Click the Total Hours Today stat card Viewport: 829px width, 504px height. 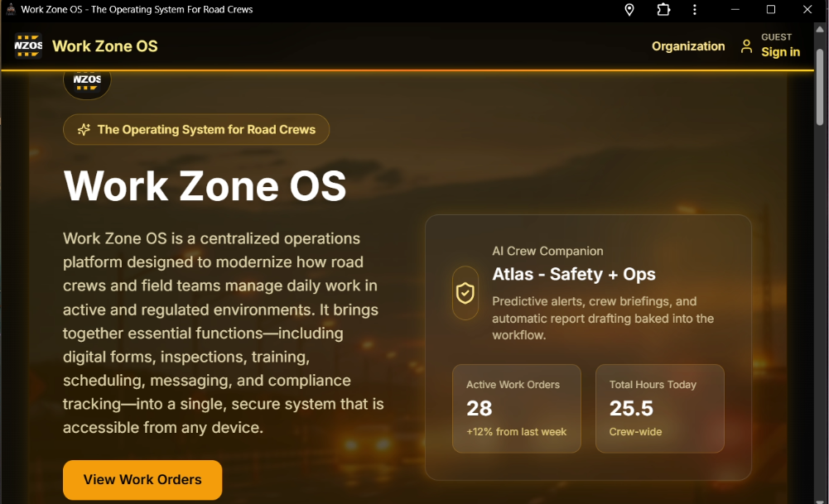(x=660, y=408)
